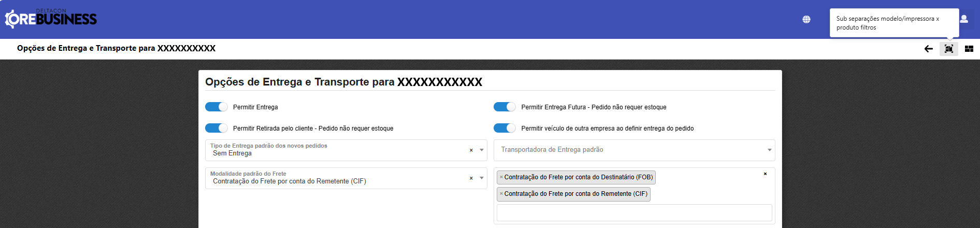
Task: Click the CoreBusiness logo
Action: coord(51,19)
